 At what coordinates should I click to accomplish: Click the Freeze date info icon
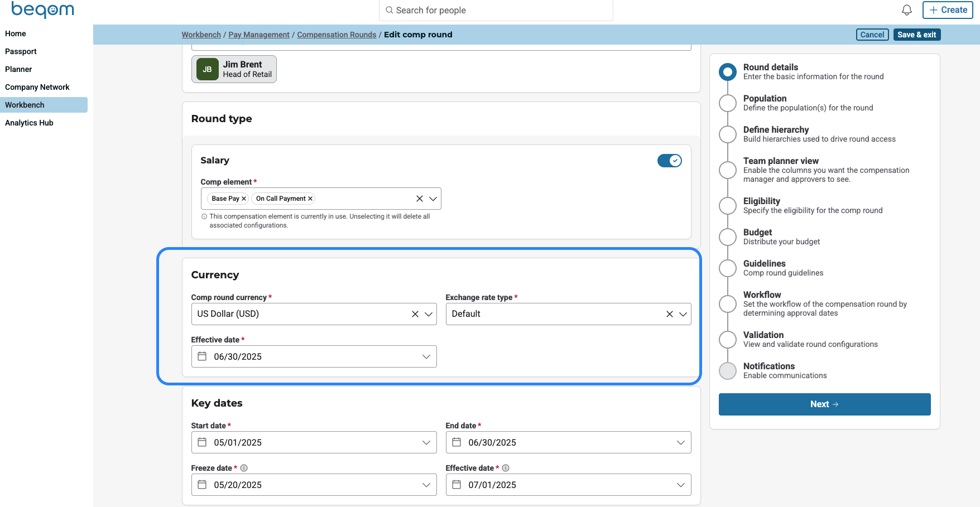[244, 468]
